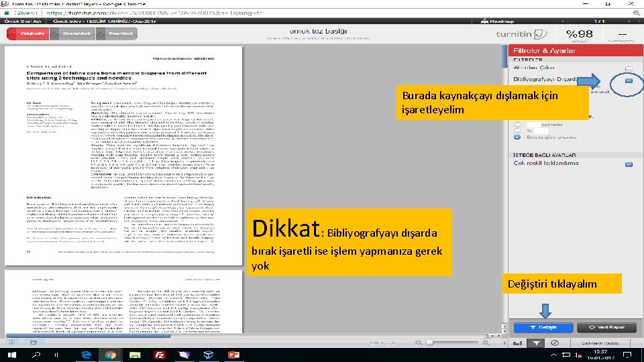Open the filter funnel icon

coord(536,343)
